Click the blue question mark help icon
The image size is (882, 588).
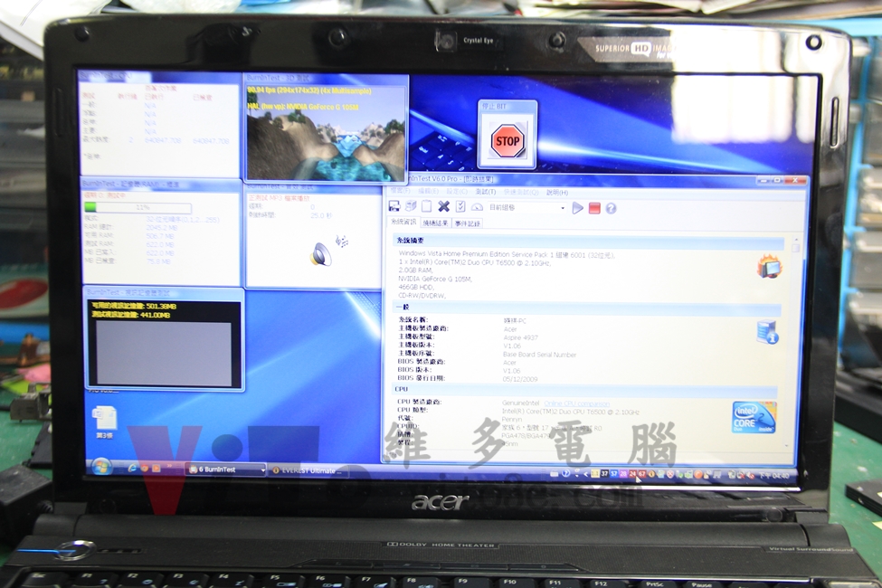tap(611, 208)
